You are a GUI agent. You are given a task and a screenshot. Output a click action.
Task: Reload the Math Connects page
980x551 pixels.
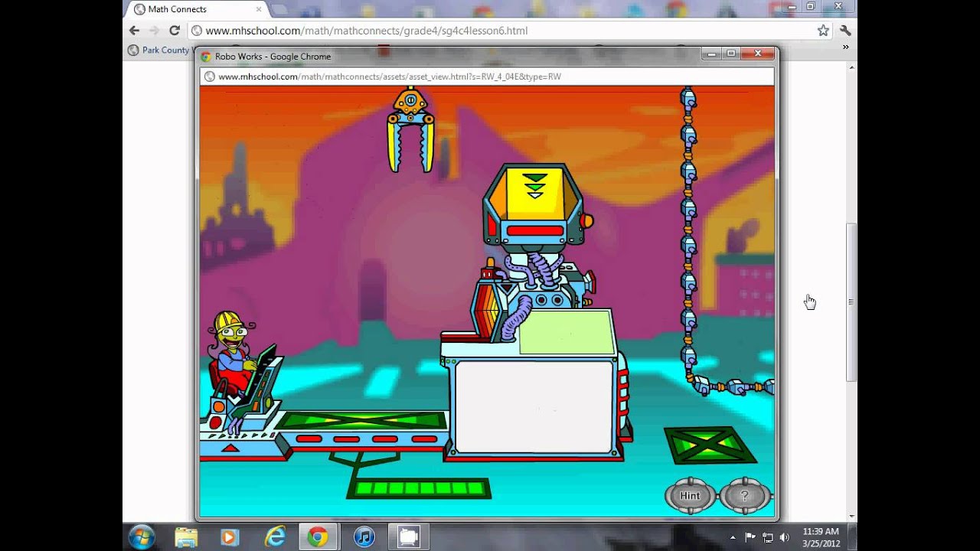(x=175, y=31)
